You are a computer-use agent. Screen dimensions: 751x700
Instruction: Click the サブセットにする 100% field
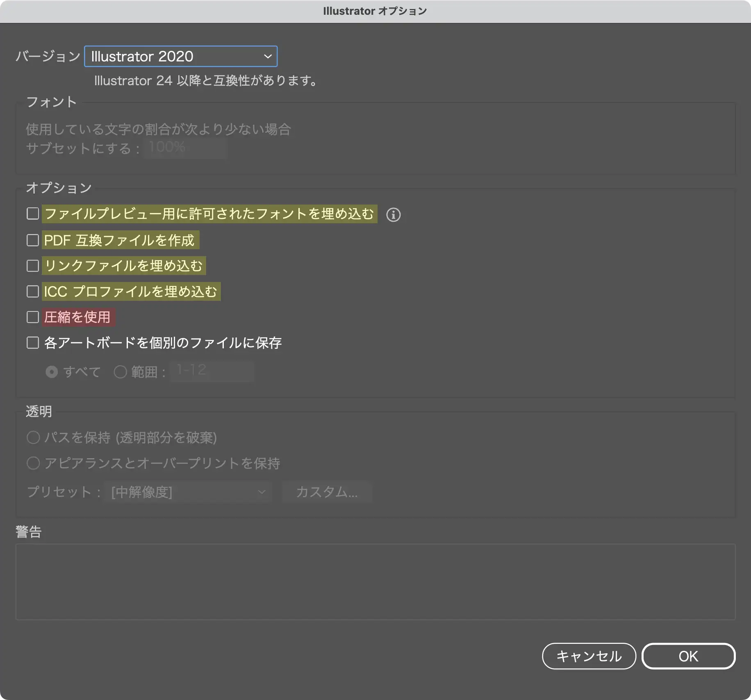pos(185,148)
